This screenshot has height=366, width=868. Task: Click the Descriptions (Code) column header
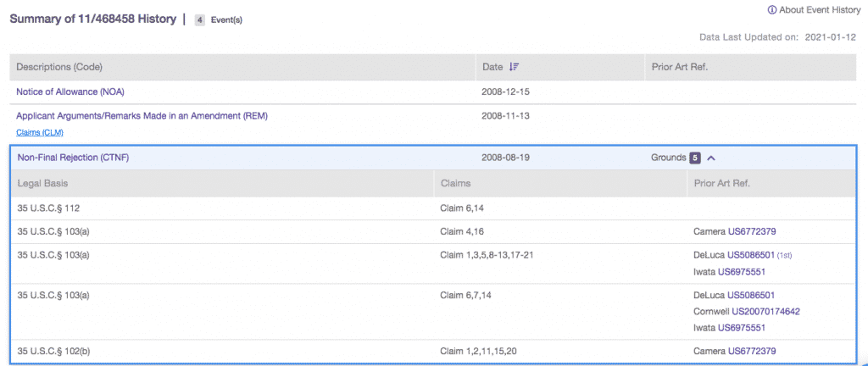pyautogui.click(x=58, y=67)
